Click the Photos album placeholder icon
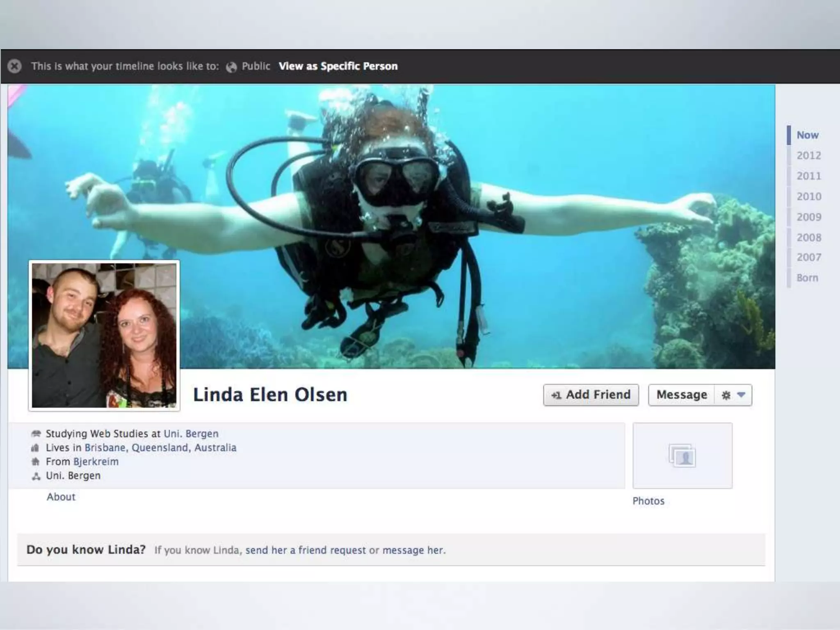Image resolution: width=840 pixels, height=630 pixels. tap(682, 456)
